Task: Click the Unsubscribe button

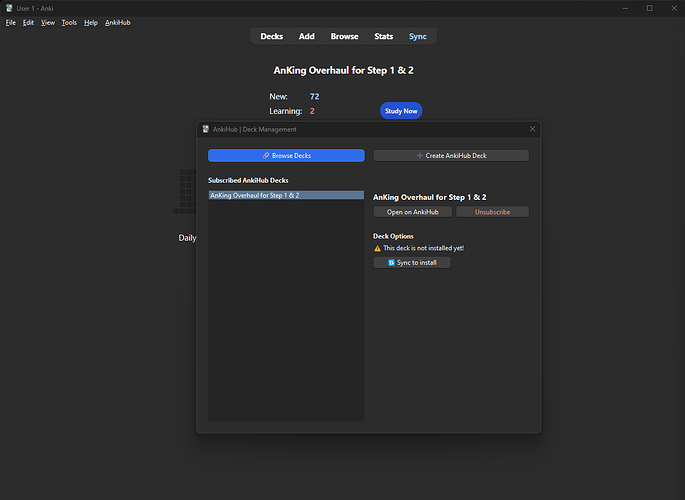Action: 492,212
